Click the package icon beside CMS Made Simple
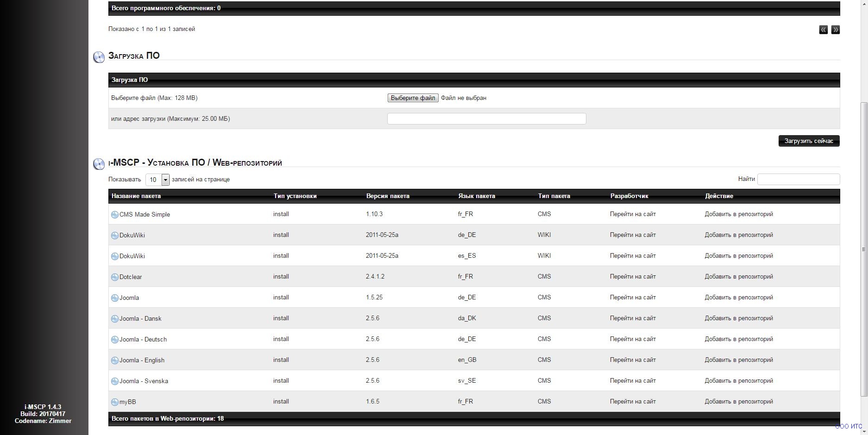Image resolution: width=868 pixels, height=435 pixels. coord(115,215)
